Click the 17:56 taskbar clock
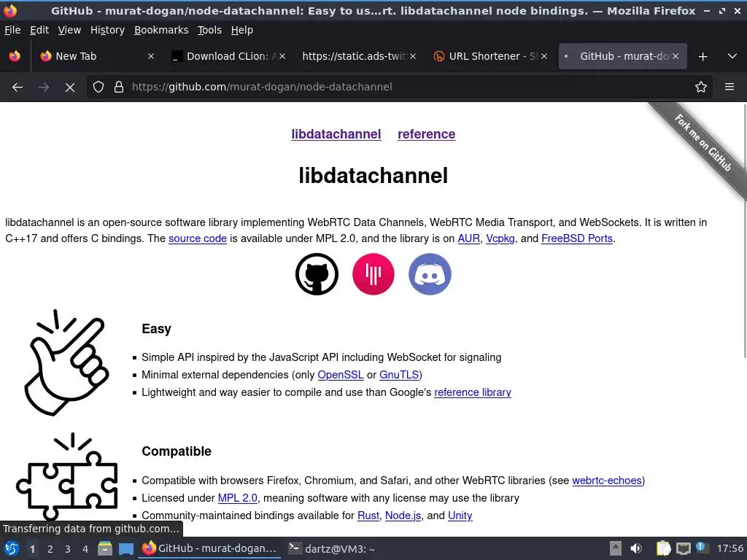Image resolution: width=747 pixels, height=560 pixels. (x=729, y=549)
